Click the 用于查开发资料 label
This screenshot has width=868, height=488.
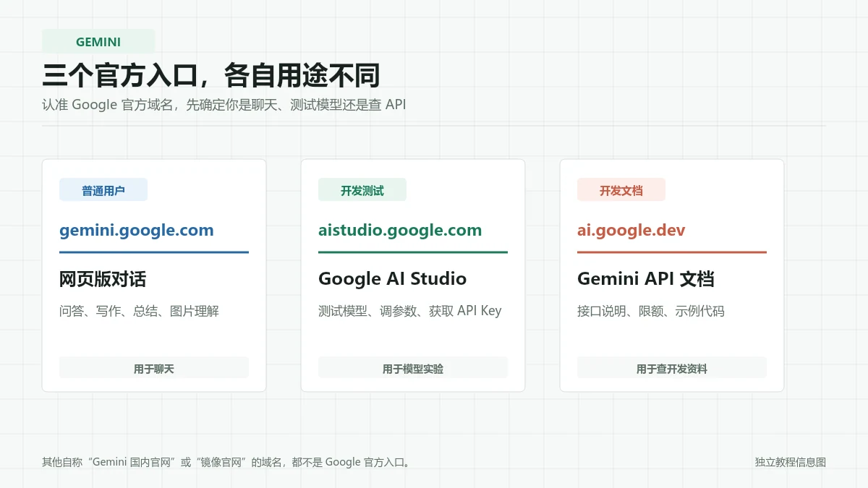click(672, 368)
